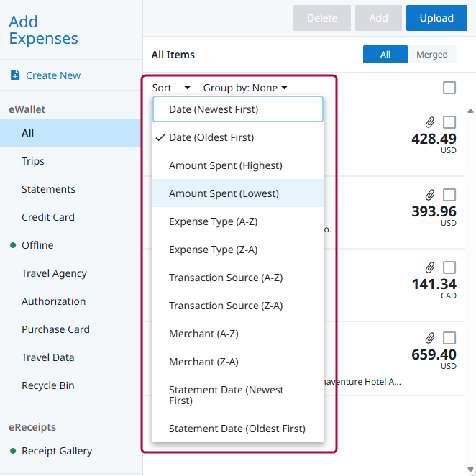The image size is (476, 476).
Task: Select All under eWallet
Action: point(70,132)
